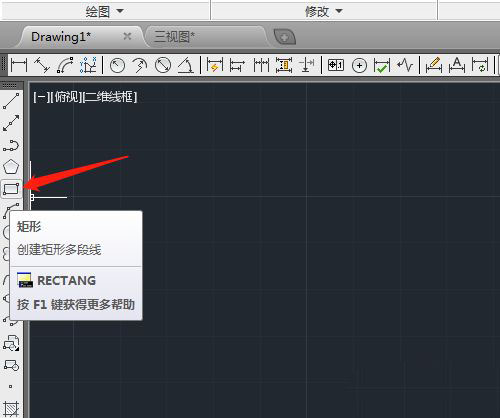Screen dimensions: 500x418
Task: Click the draw toolbar grip handle
Action: (x=9, y=86)
